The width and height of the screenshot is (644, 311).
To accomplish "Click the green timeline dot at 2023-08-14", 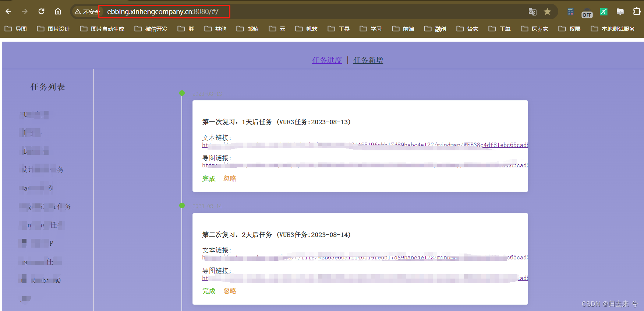I will pyautogui.click(x=182, y=206).
